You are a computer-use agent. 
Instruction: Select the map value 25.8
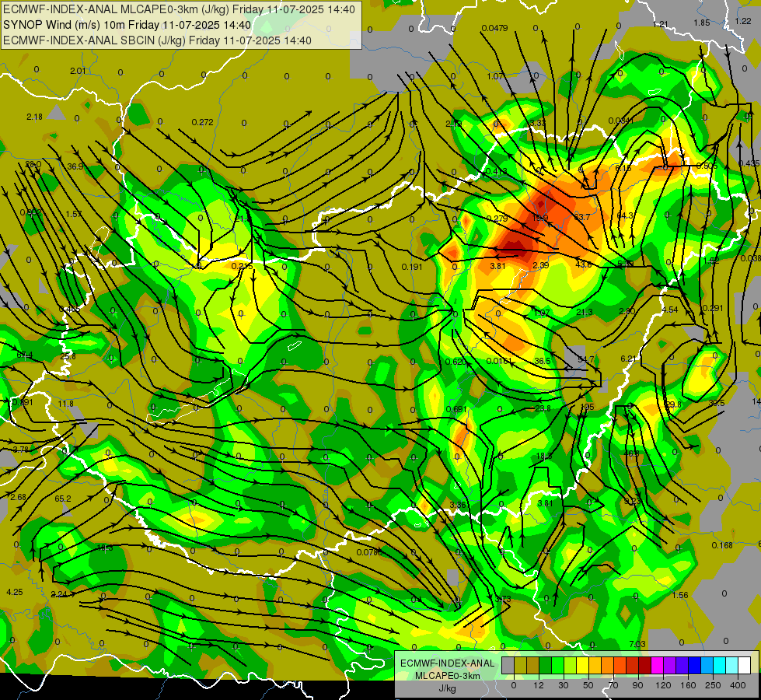point(68,356)
